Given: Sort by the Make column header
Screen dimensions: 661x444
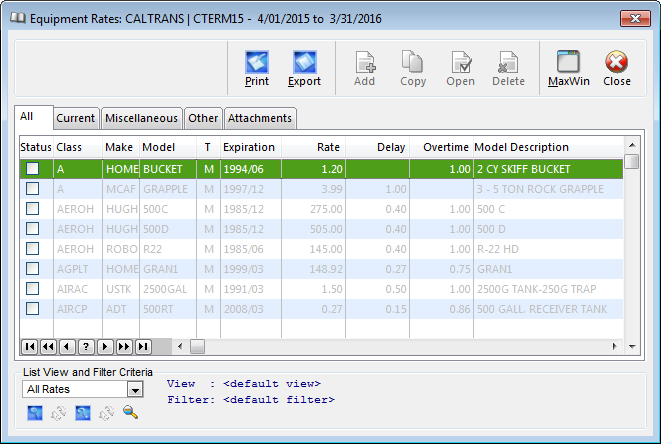Looking at the screenshot, I should 121,147.
